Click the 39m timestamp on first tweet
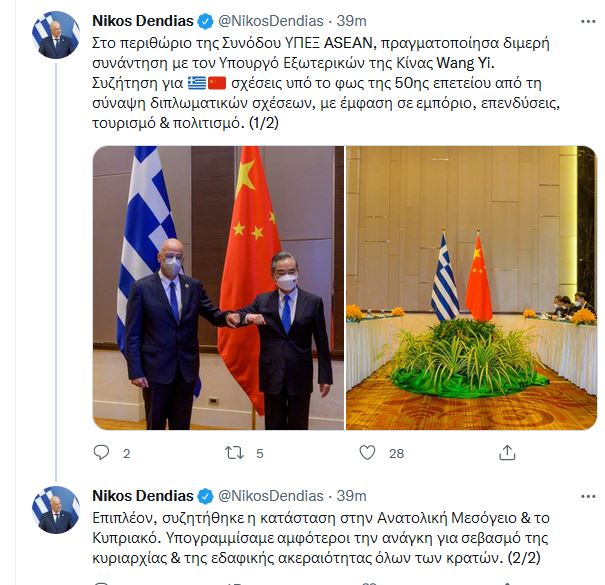 pos(352,21)
